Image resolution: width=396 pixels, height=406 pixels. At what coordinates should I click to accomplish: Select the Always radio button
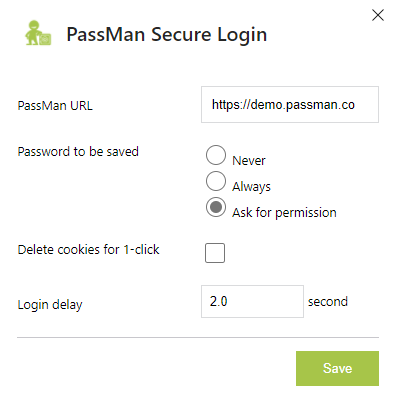coord(216,181)
